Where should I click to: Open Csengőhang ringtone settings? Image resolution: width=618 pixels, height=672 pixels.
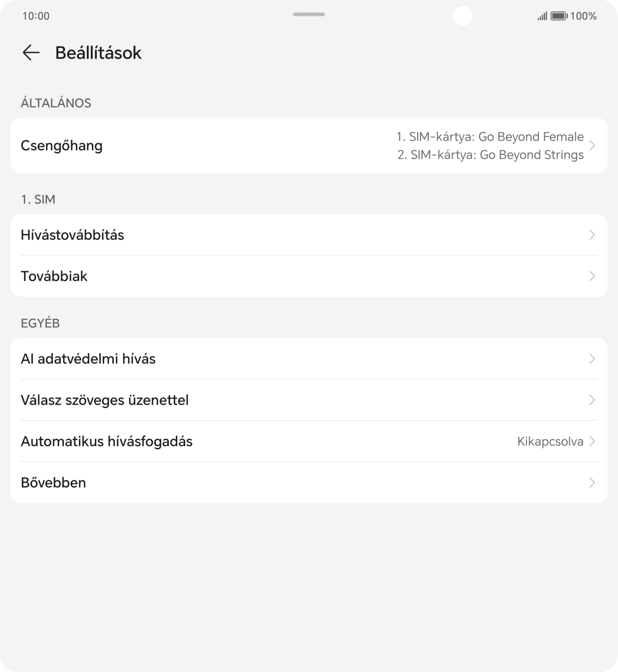coord(62,146)
